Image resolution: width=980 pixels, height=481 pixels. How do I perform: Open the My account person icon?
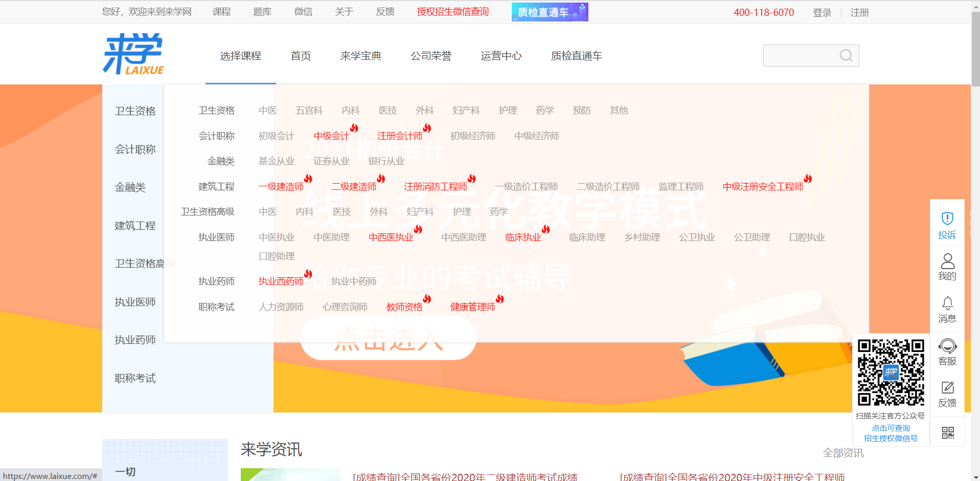(947, 261)
